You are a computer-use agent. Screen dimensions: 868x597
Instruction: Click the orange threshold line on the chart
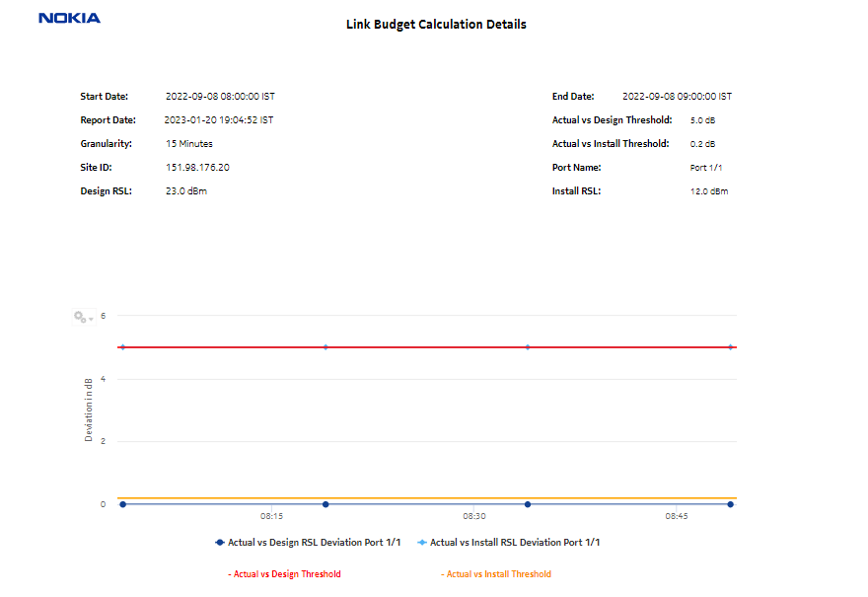[x=424, y=496]
